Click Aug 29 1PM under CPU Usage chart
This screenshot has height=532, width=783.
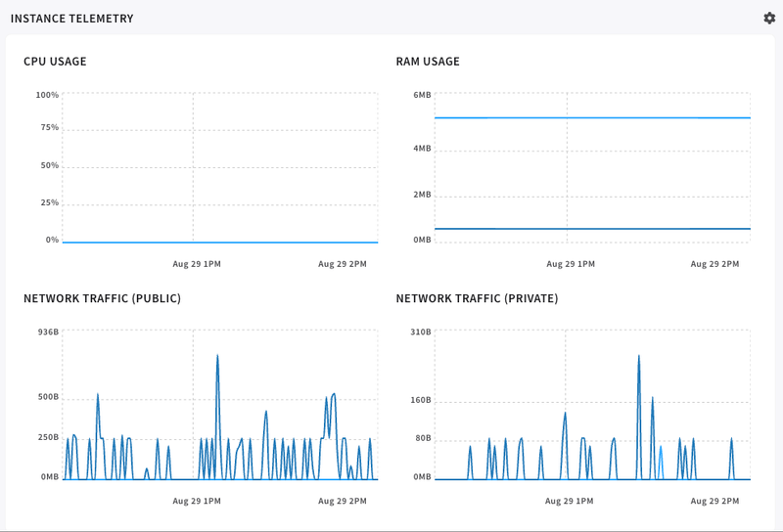click(197, 264)
